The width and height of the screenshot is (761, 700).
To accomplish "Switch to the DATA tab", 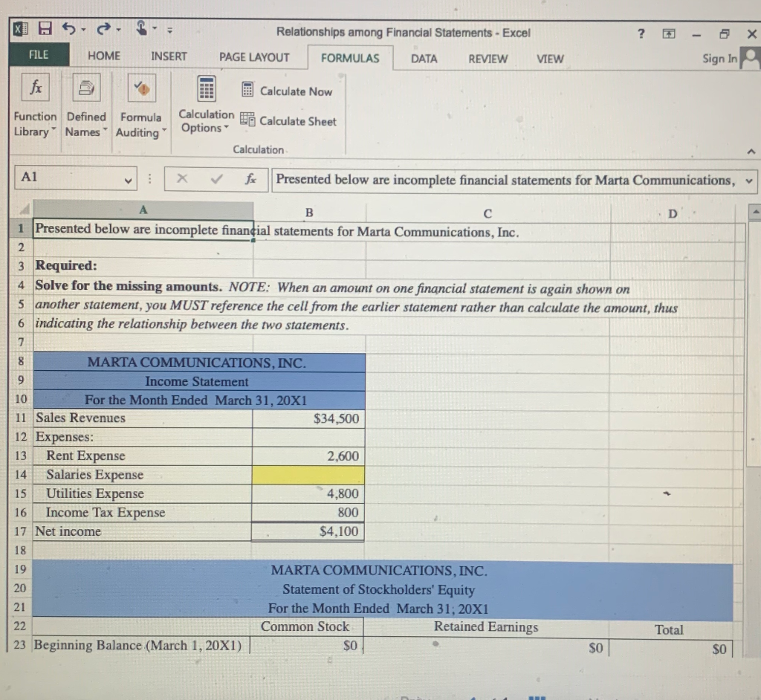I will click(x=424, y=59).
